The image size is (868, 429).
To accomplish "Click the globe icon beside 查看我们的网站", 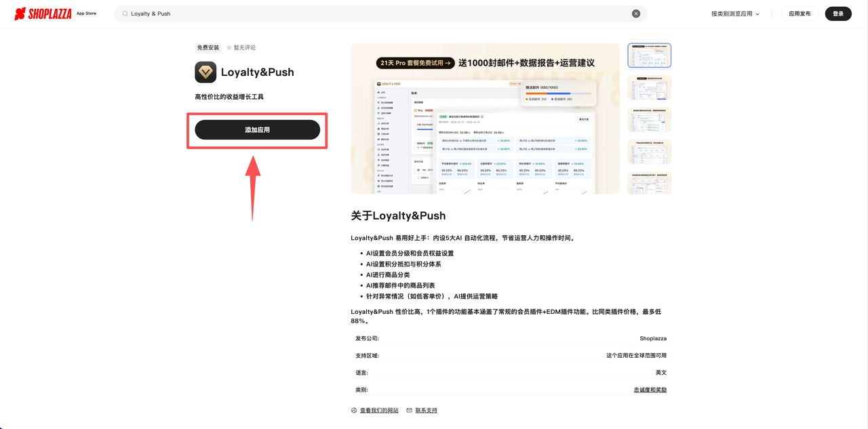I will (354, 410).
